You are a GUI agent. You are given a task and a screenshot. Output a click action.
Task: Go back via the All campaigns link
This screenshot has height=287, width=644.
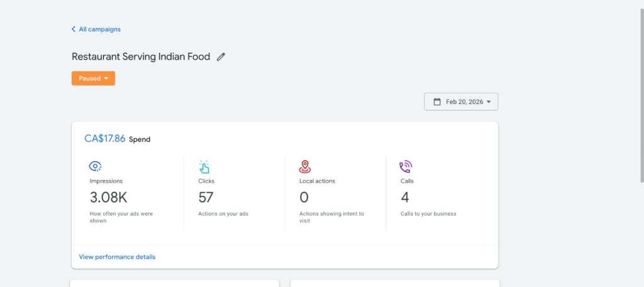pyautogui.click(x=99, y=29)
